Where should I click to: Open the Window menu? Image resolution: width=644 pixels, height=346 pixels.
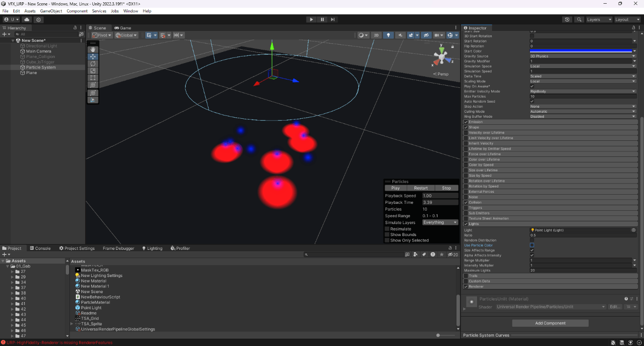pos(131,11)
